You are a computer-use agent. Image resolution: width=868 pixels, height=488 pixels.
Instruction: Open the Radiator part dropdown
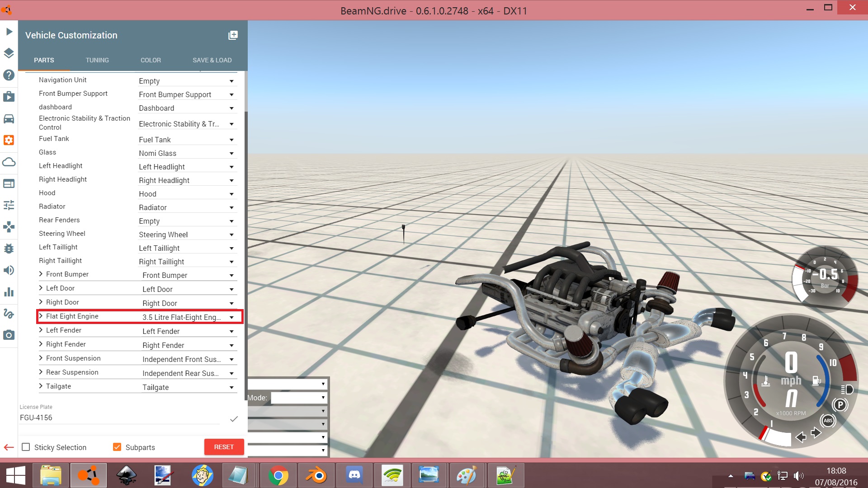[188, 207]
